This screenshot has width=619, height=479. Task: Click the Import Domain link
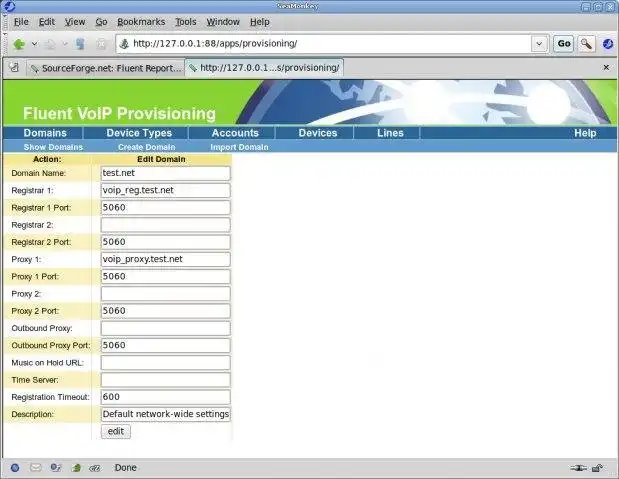point(239,147)
